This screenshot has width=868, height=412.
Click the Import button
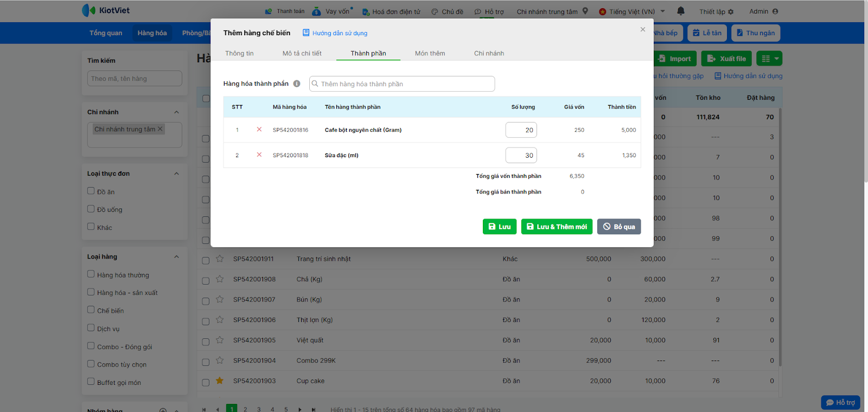point(674,59)
